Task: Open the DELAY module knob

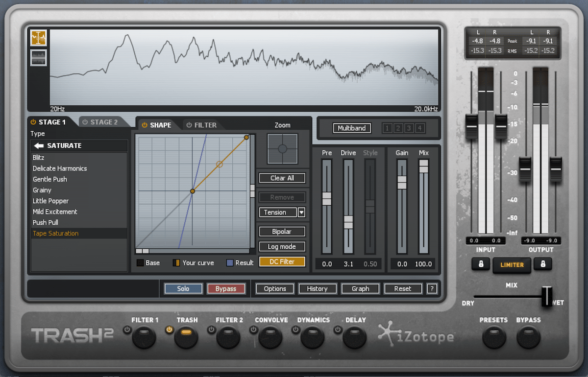Action: (x=355, y=337)
